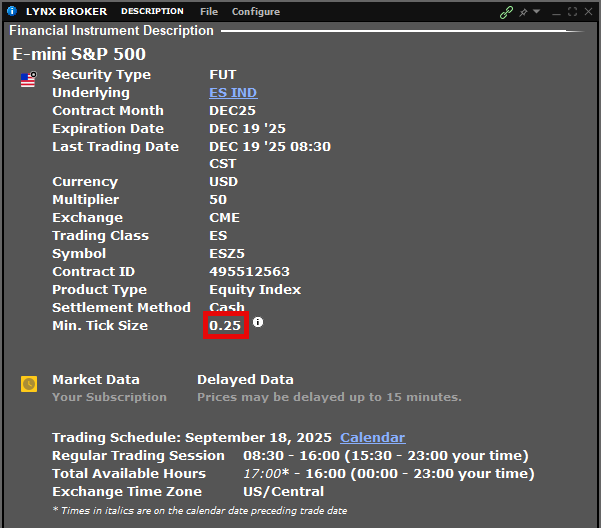Click the green chain link icon

(507, 12)
